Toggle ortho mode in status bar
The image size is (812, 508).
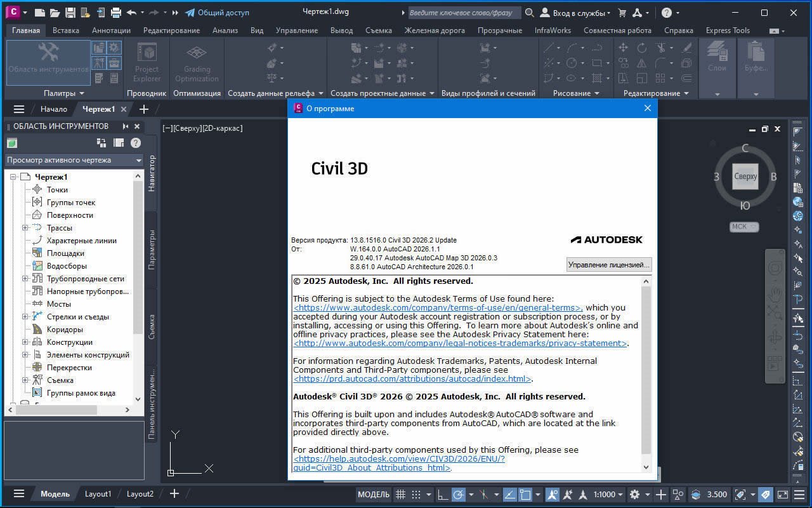tap(442, 494)
